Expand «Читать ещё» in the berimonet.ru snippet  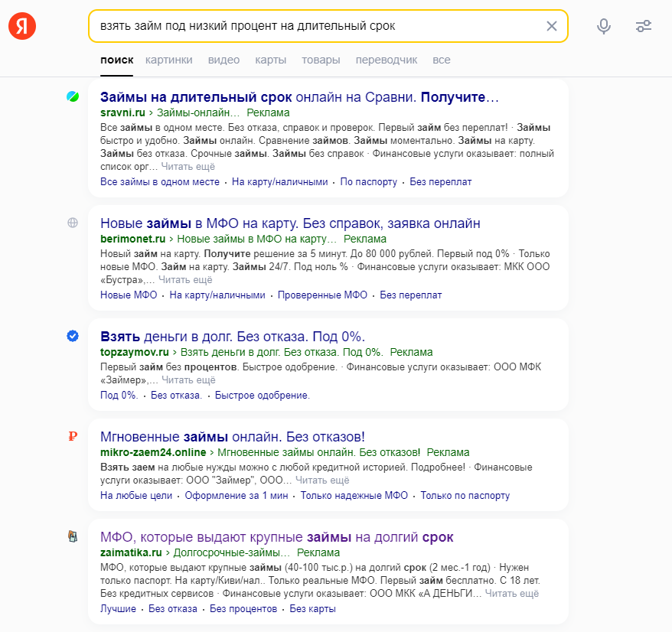coord(185,280)
